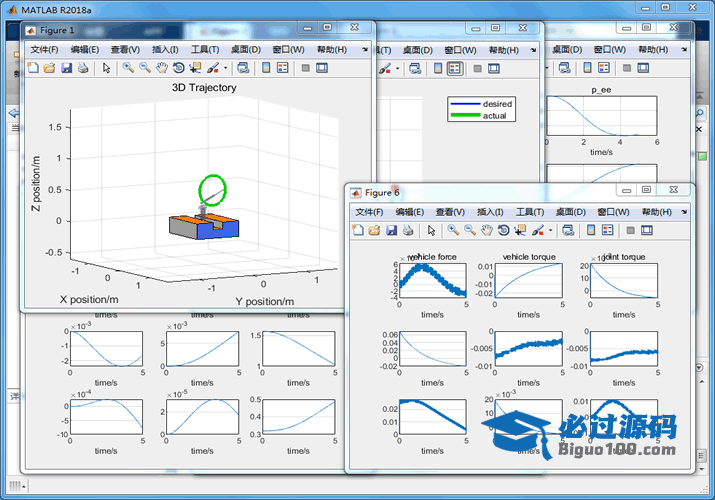The height and width of the screenshot is (500, 715).
Task: Click 3D Trajectory title text
Action: pos(204,87)
